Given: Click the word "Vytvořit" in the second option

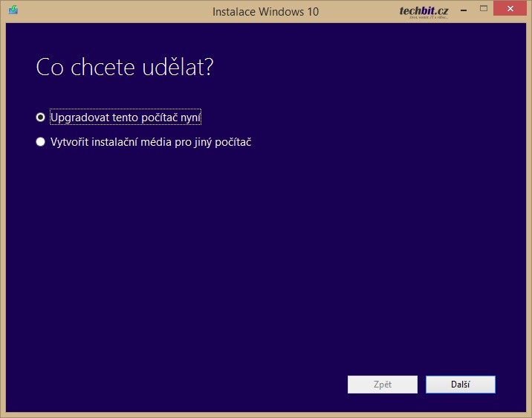Looking at the screenshot, I should (x=71, y=142).
